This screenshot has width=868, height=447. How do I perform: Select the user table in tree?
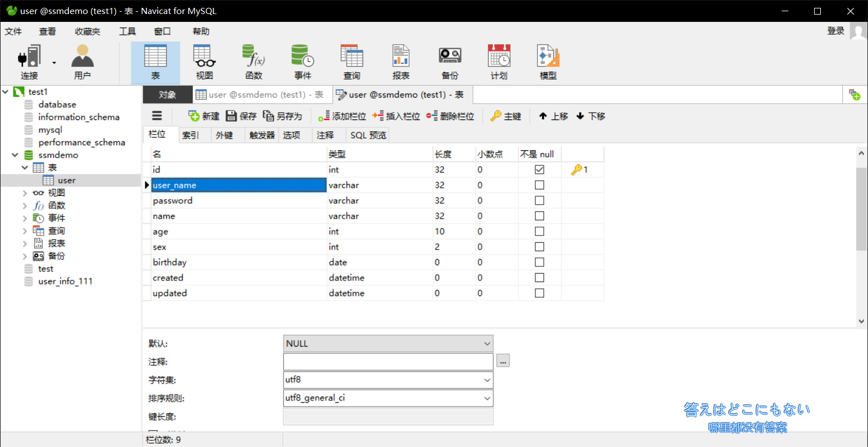click(66, 180)
